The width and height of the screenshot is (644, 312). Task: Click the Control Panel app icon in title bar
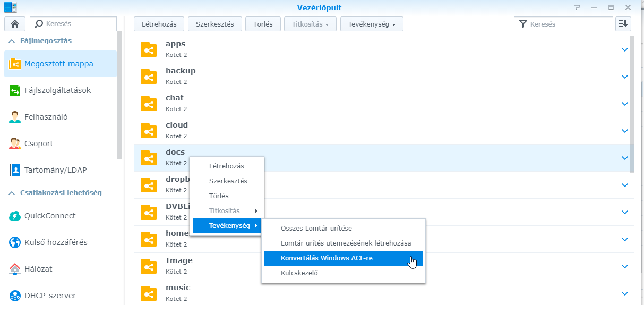10,7
